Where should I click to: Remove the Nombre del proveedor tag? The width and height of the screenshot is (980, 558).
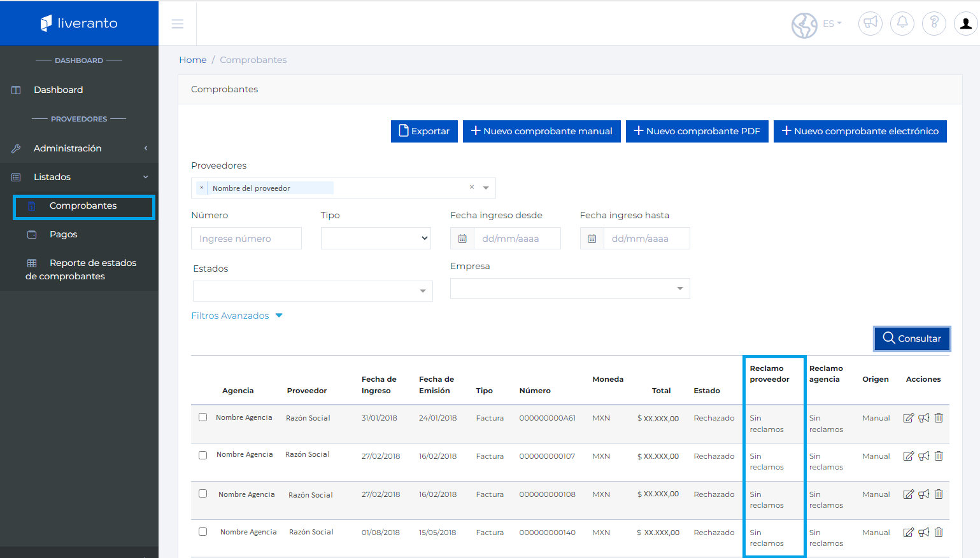point(202,188)
